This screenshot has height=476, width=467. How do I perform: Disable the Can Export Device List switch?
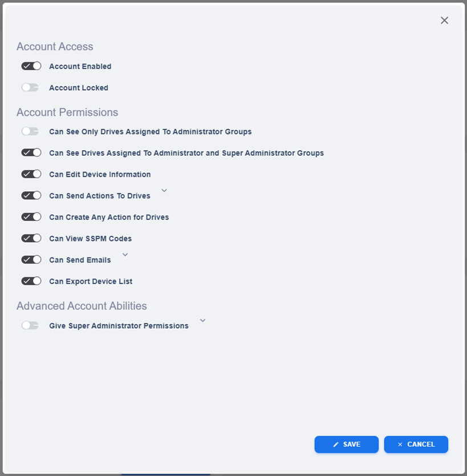pos(31,281)
